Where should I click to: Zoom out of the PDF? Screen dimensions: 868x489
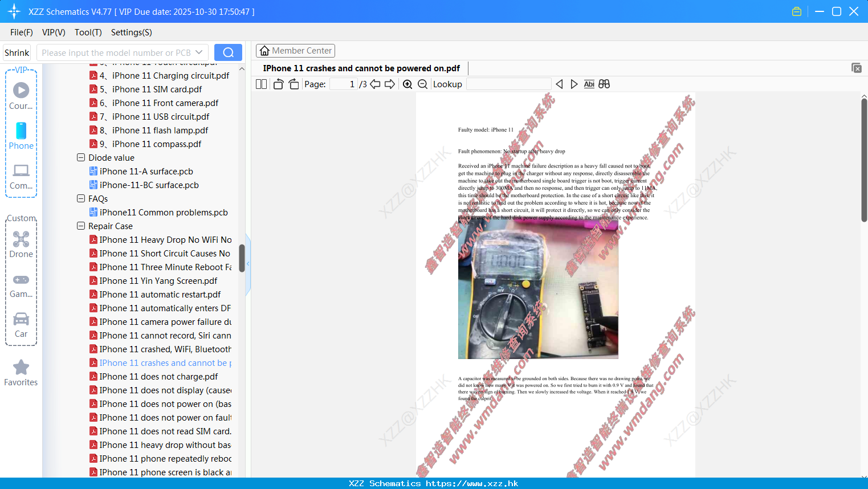coord(422,84)
